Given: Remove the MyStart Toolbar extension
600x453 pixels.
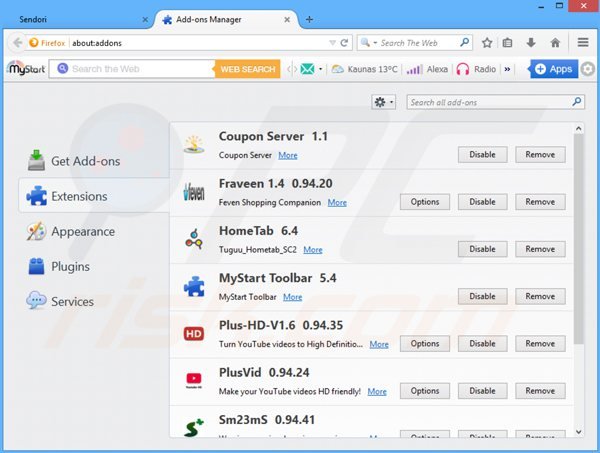Looking at the screenshot, I should coord(540,296).
